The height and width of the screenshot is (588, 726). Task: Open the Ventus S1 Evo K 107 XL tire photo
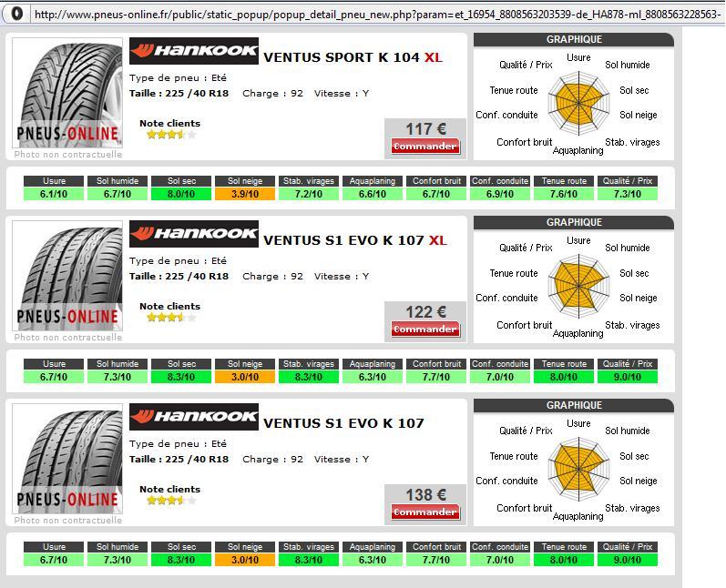67,276
